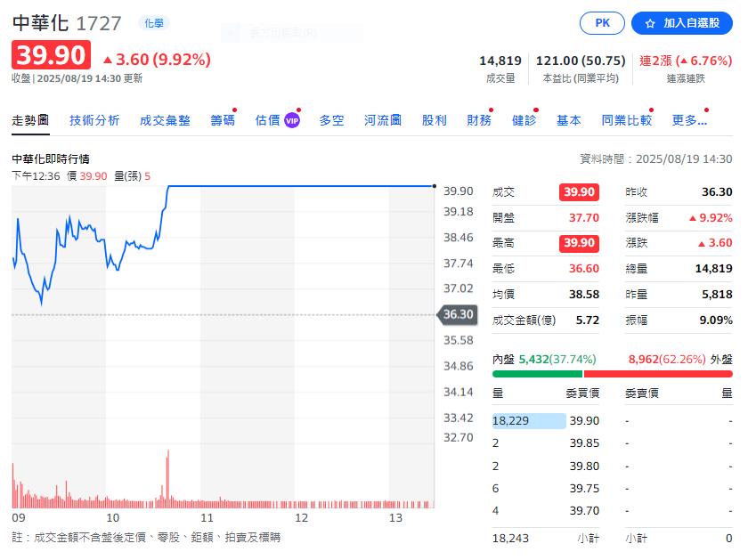Viewport: 748px width, 560px height.
Task: Open the 成交彙整 tab
Action: pyautogui.click(x=165, y=120)
